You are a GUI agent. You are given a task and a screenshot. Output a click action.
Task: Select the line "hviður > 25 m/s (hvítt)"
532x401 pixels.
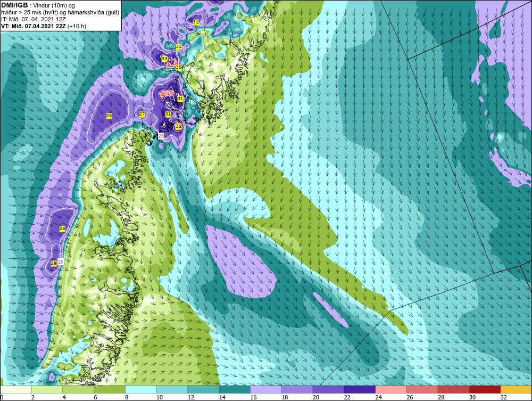29,12
